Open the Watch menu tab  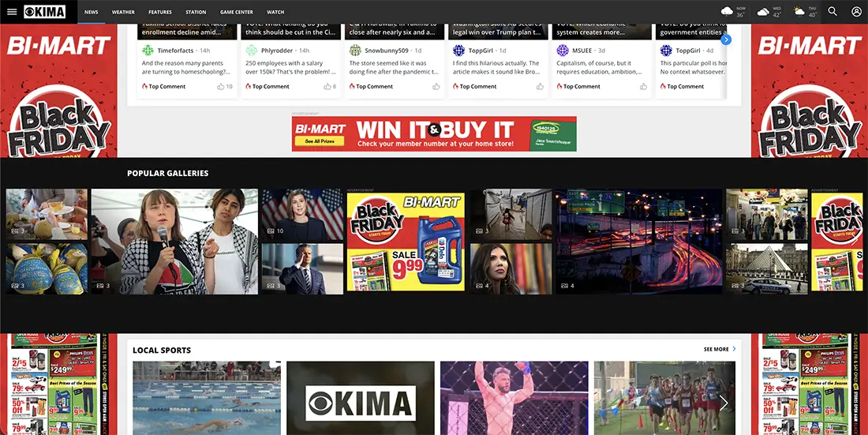(275, 12)
